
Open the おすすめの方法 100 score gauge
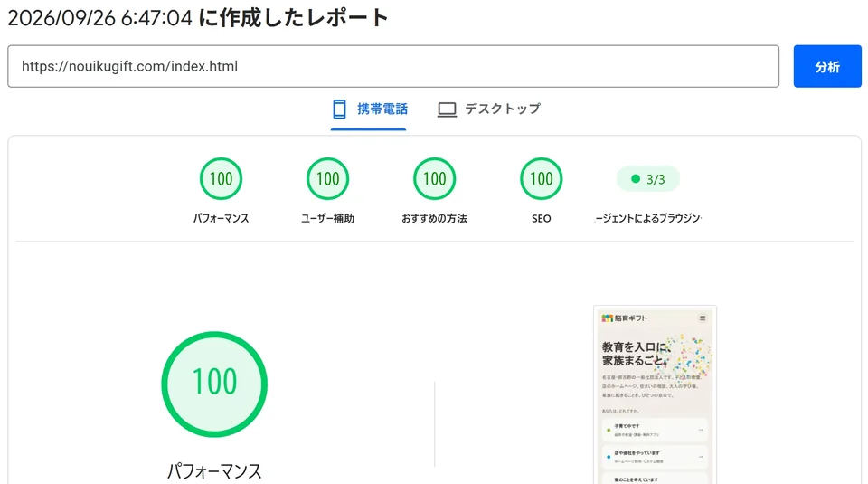(435, 179)
